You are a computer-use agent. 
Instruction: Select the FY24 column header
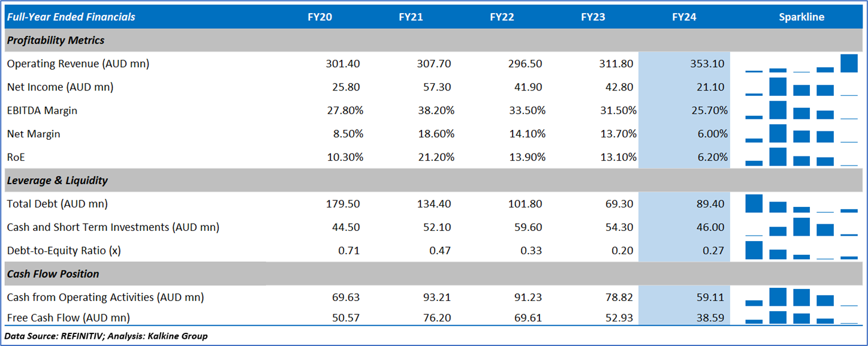[684, 17]
